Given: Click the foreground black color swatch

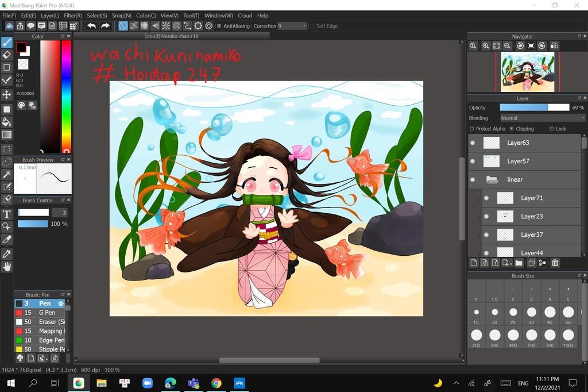Looking at the screenshot, I should 21,47.
